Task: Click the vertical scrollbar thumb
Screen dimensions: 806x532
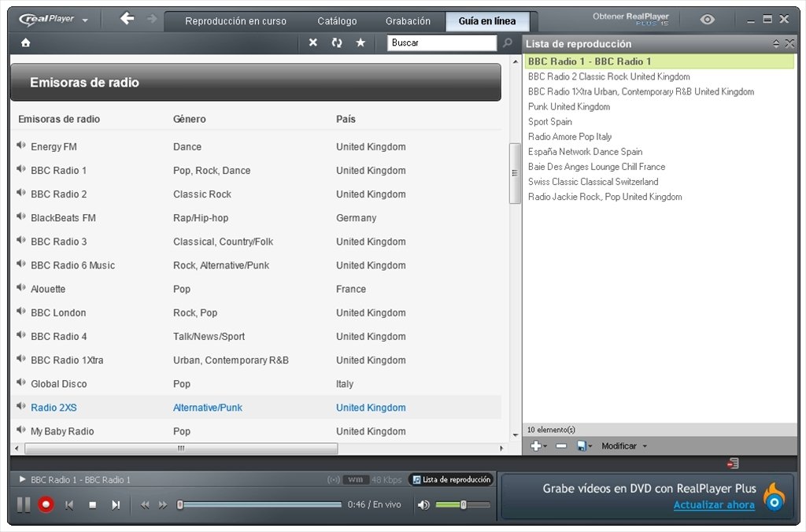Action: click(x=515, y=173)
